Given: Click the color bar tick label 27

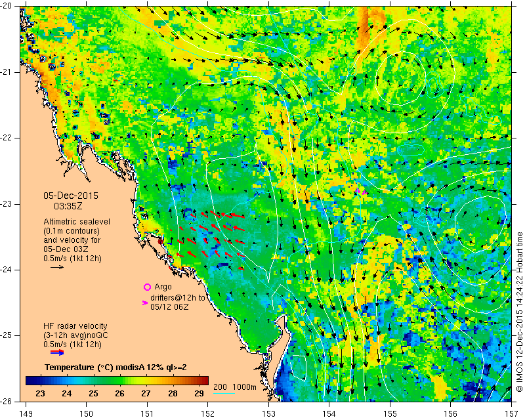Looking at the screenshot, I should pyautogui.click(x=146, y=393).
